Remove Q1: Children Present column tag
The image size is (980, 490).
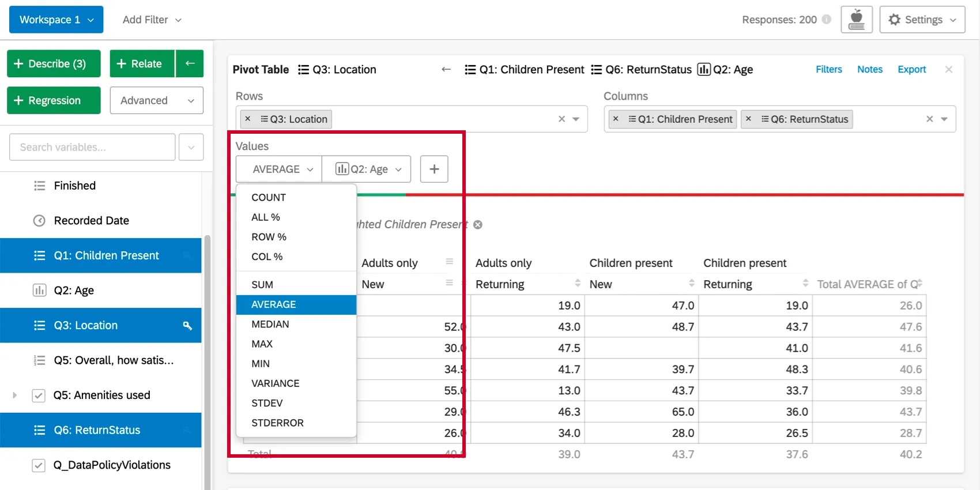pos(616,119)
